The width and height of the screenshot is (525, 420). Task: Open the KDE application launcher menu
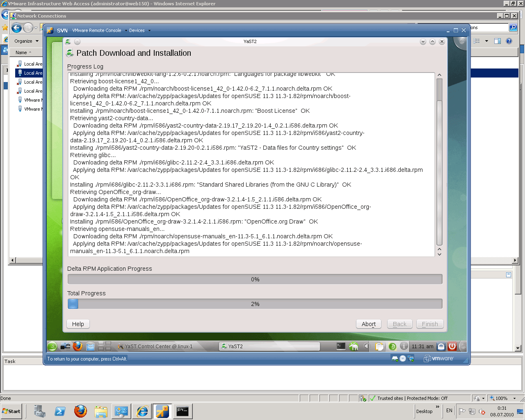point(52,346)
